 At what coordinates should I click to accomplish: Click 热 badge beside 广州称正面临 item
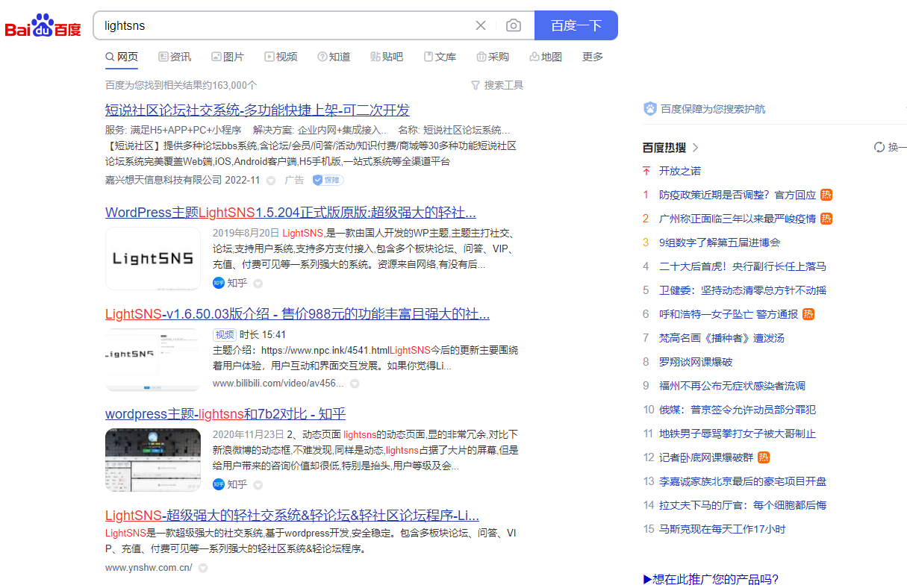[x=826, y=219]
